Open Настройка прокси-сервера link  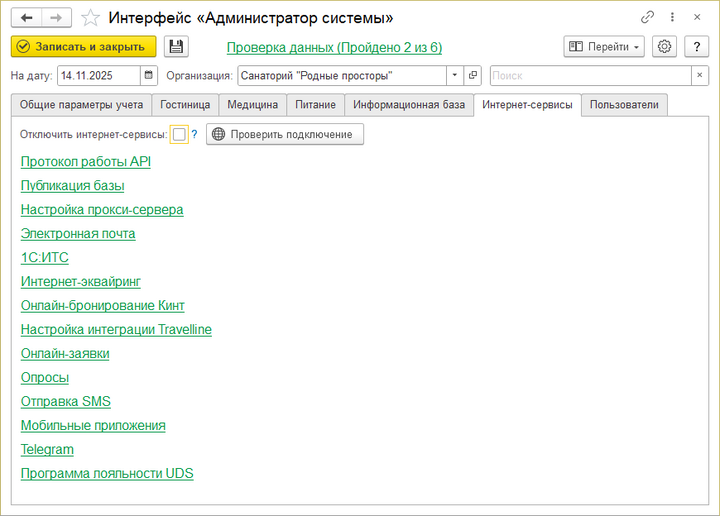pos(102,209)
